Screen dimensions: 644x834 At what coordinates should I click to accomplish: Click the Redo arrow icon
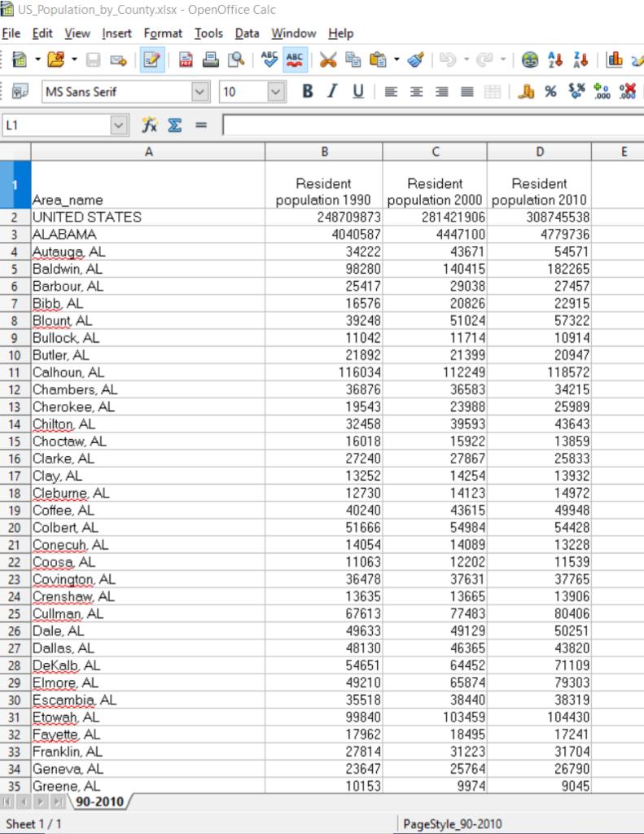[x=484, y=59]
